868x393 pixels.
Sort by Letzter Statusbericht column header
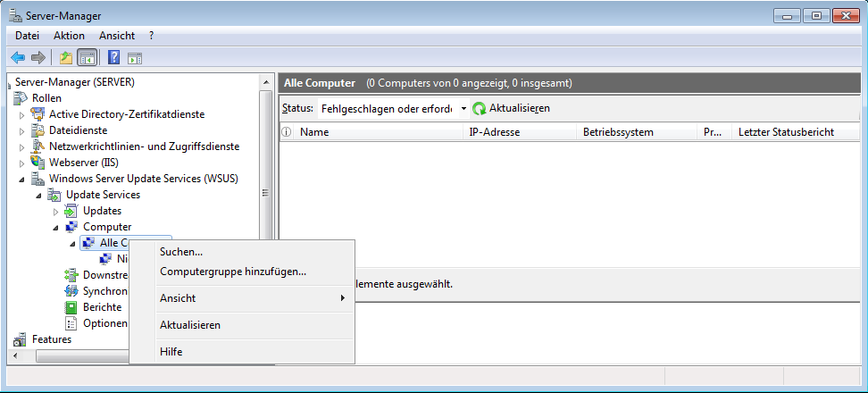[x=796, y=132]
